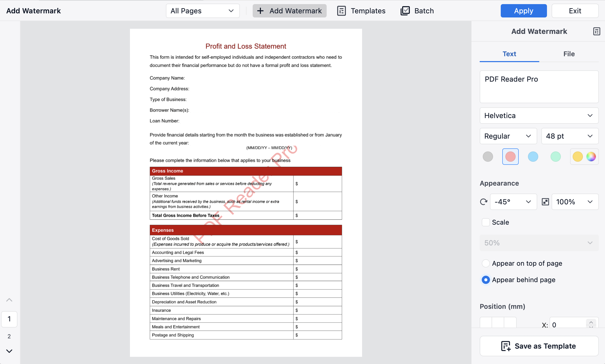This screenshot has height=364, width=605.
Task: Open the custom color wheel picker
Action: click(591, 157)
